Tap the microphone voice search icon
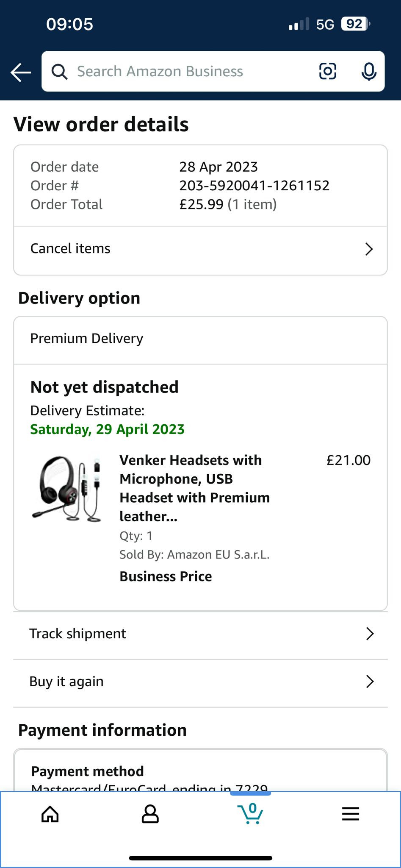Image resolution: width=401 pixels, height=868 pixels. point(369,71)
